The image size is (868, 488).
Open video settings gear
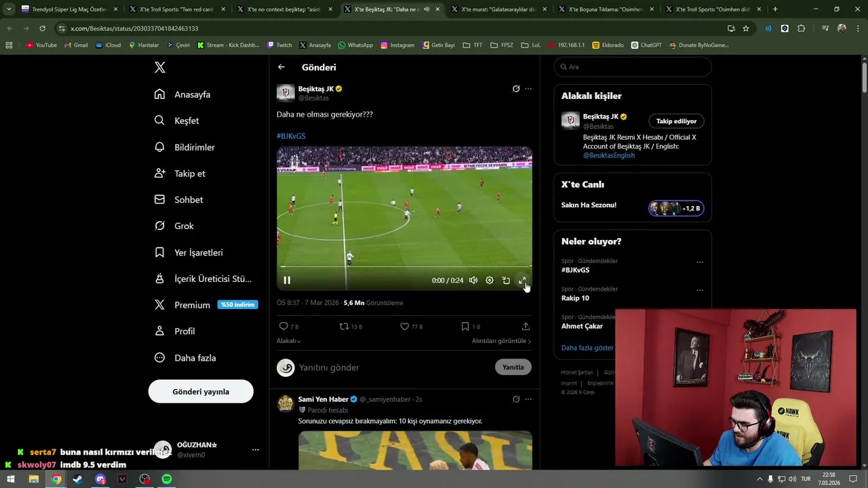pyautogui.click(x=490, y=280)
